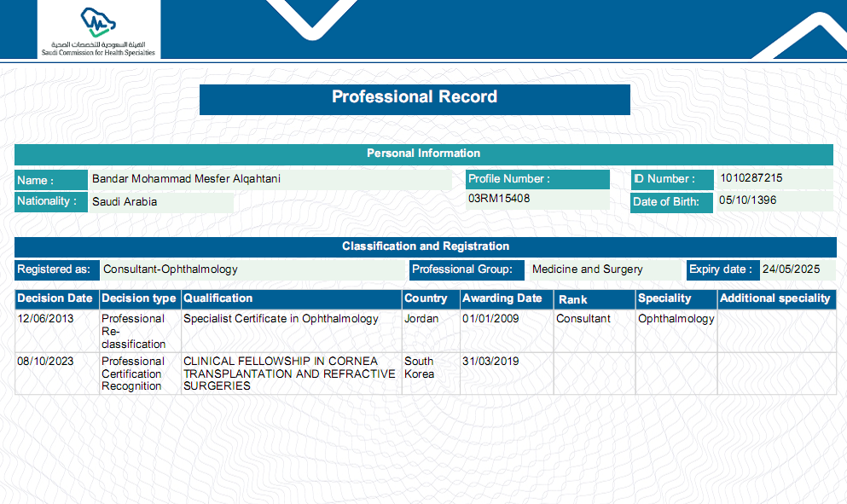847x504 pixels.
Task: Select the "Date of Birth:" label
Action: 671,203
